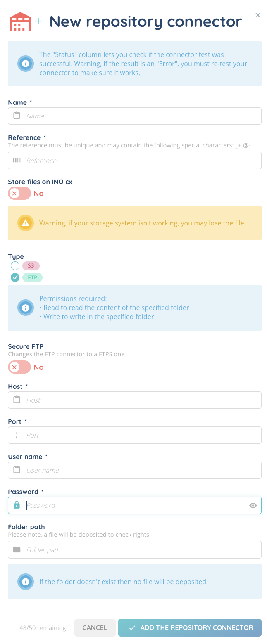Click the info icon beside Permissions required
Image resolution: width=267 pixels, height=644 pixels.
click(26, 308)
